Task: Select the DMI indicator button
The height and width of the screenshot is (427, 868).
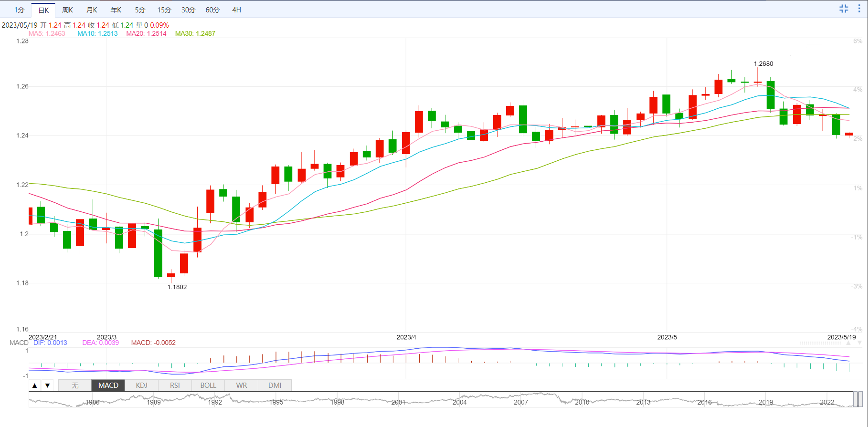Action: pos(275,385)
